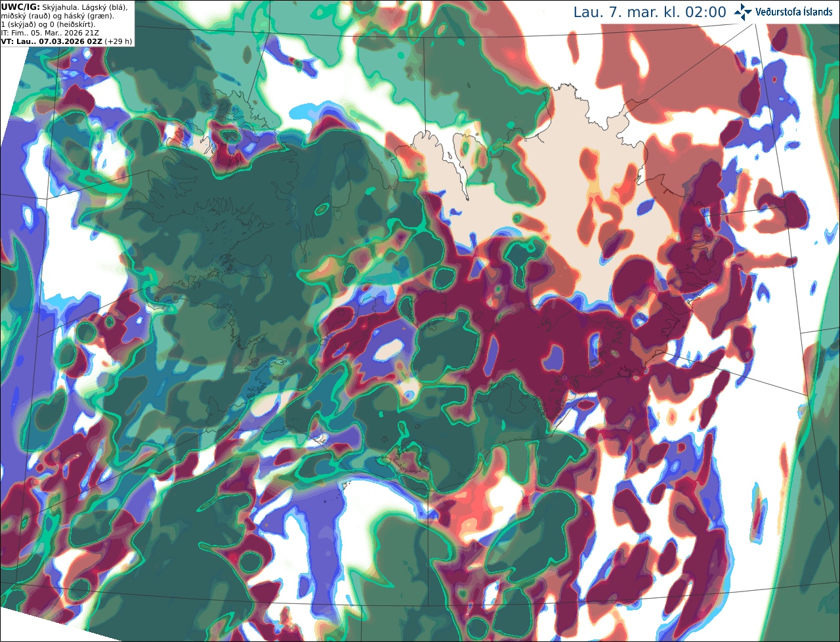Click the "VT: Lau.. 07.03.2026 02Z (+29 h)" line
Image resolution: width=840 pixels, height=642 pixels.
point(66,41)
